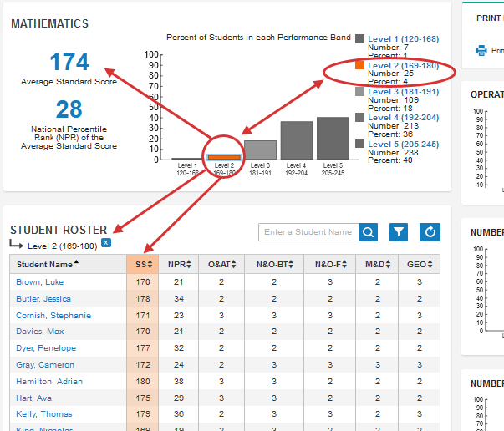
Task: Click the MATHEMATICS section heading
Action: click(x=50, y=23)
